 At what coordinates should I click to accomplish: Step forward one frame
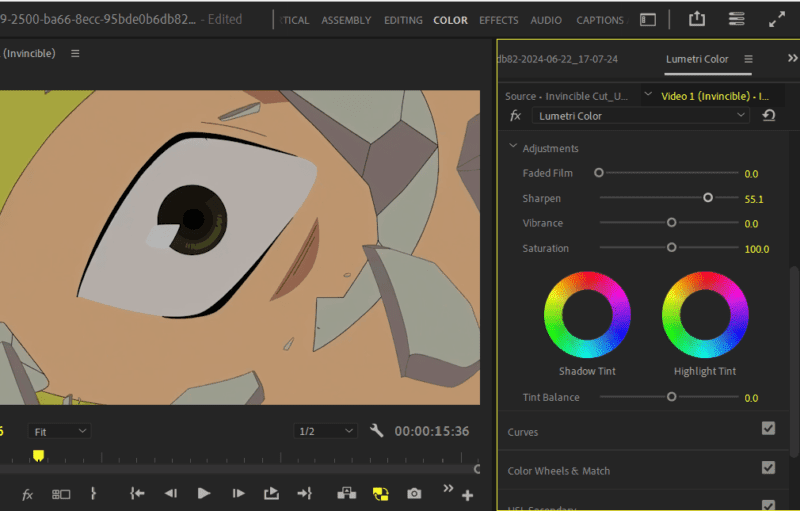[x=238, y=493]
